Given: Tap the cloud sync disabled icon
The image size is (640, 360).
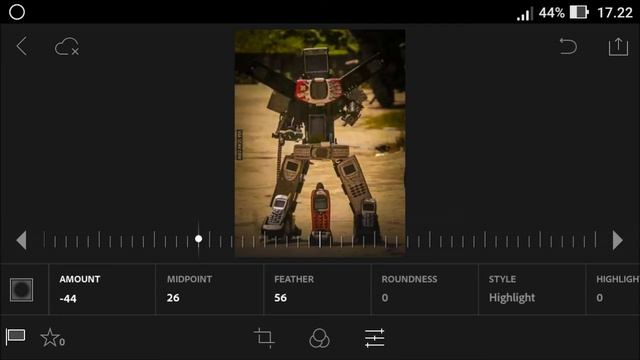Looking at the screenshot, I should click(x=67, y=47).
